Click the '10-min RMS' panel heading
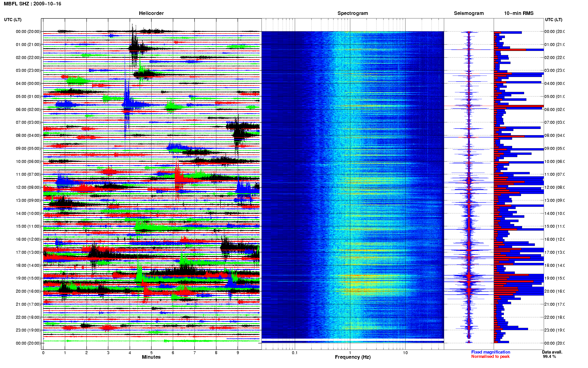 click(x=519, y=13)
